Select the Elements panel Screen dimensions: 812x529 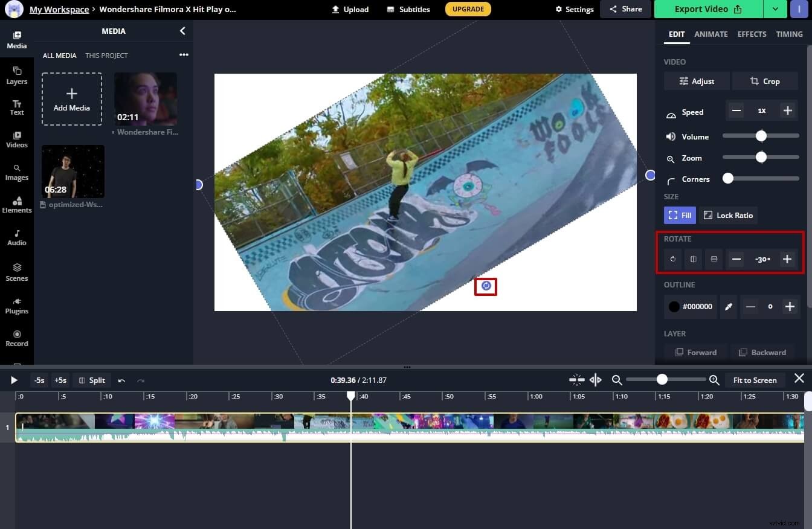coord(17,205)
